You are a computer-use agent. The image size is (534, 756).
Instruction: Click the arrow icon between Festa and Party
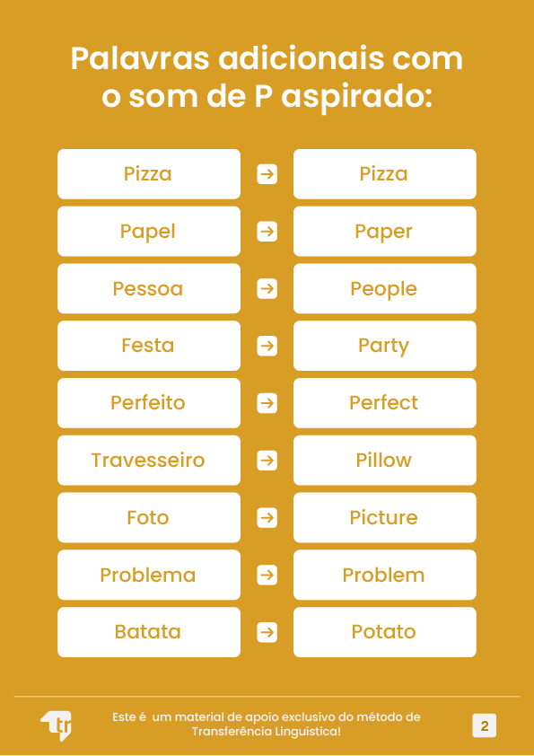pos(267,346)
